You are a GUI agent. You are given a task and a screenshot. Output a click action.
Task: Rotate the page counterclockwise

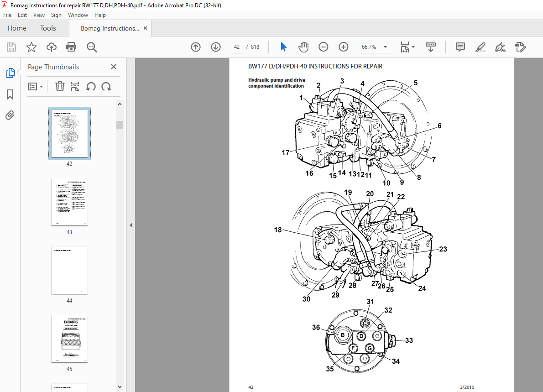pos(91,87)
